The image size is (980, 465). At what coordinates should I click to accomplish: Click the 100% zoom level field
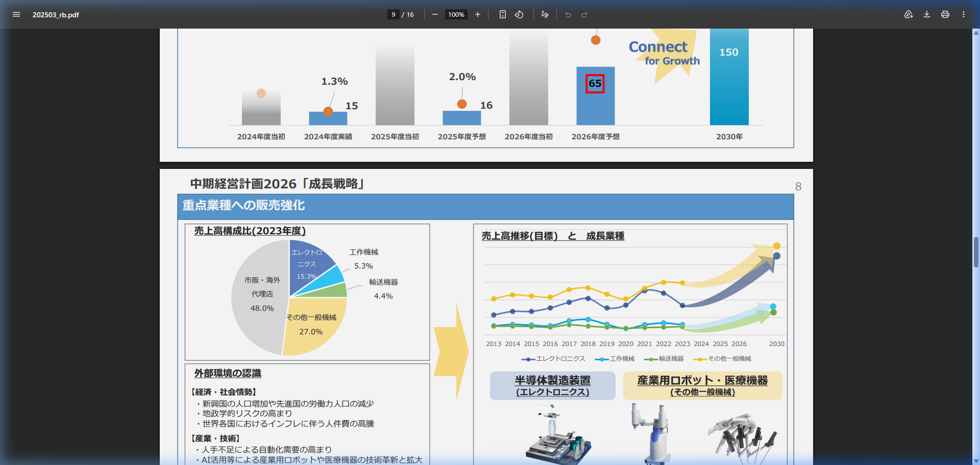click(456, 14)
